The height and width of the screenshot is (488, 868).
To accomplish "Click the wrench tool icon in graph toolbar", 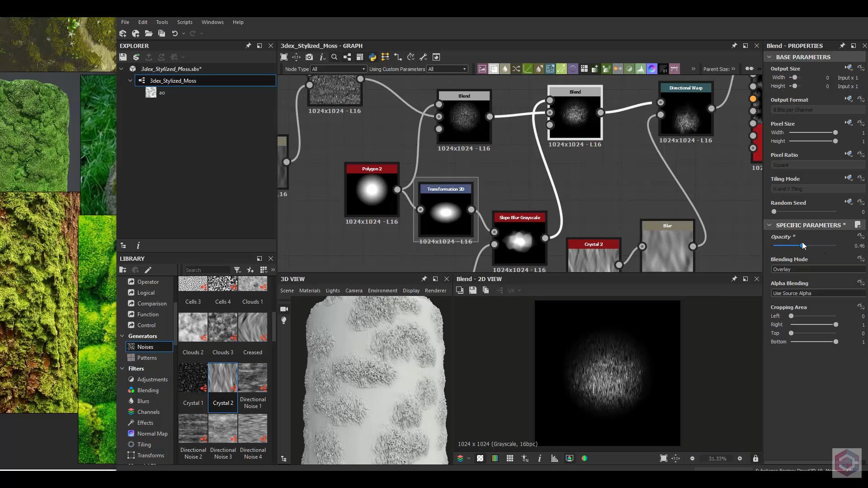I will tap(423, 57).
